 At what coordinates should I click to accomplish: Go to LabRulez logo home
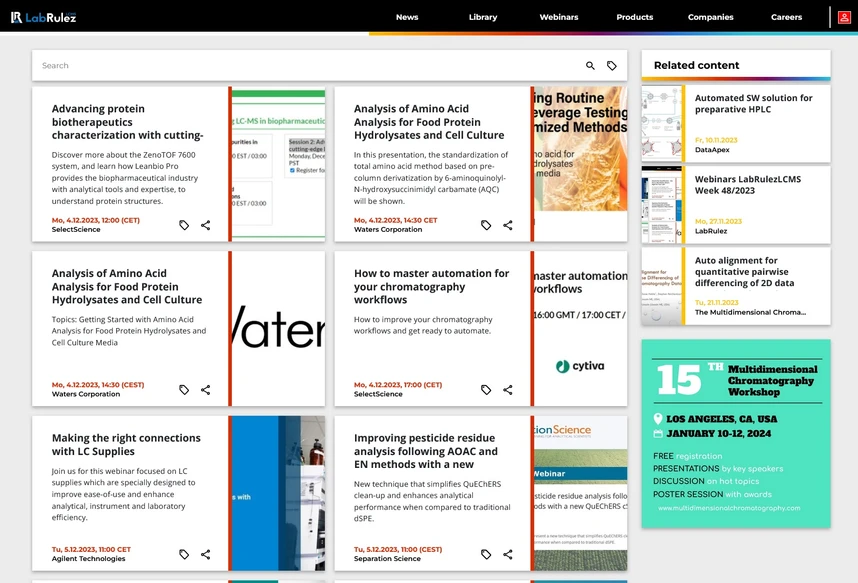43,17
